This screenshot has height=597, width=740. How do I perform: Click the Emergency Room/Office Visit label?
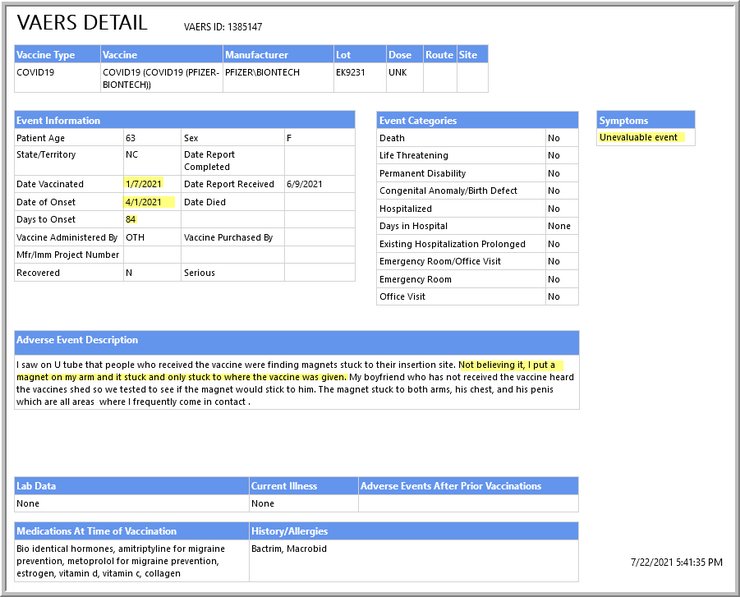(440, 261)
